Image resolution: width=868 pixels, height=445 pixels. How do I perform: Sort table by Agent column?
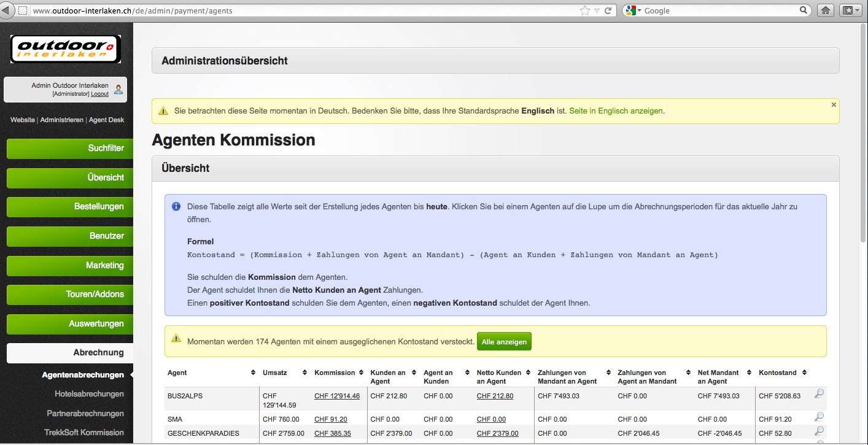tap(254, 373)
